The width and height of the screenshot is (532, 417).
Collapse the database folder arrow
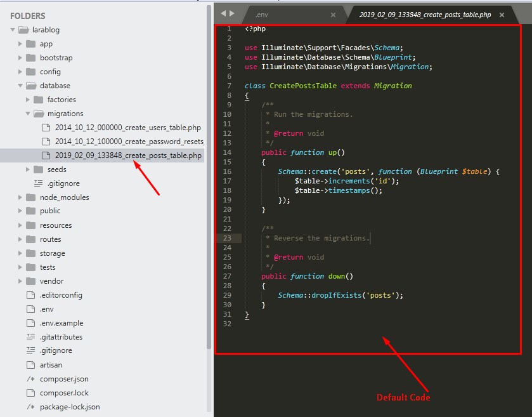[20, 86]
